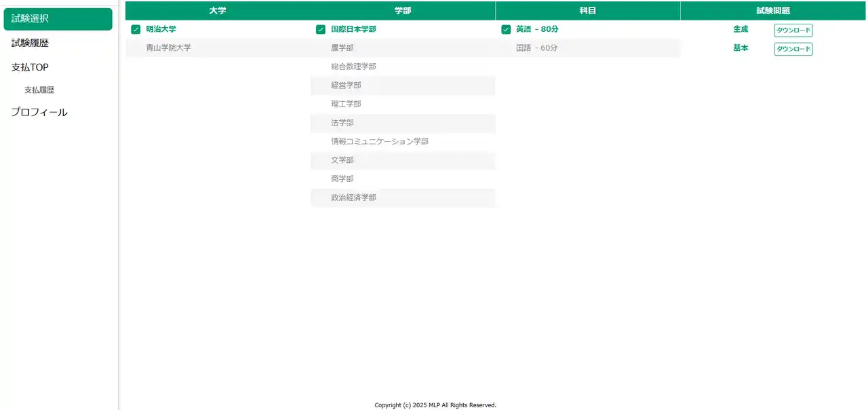Uncheck the 英語－80分 checkbox
Viewport: 868px width, 410px height.
506,29
